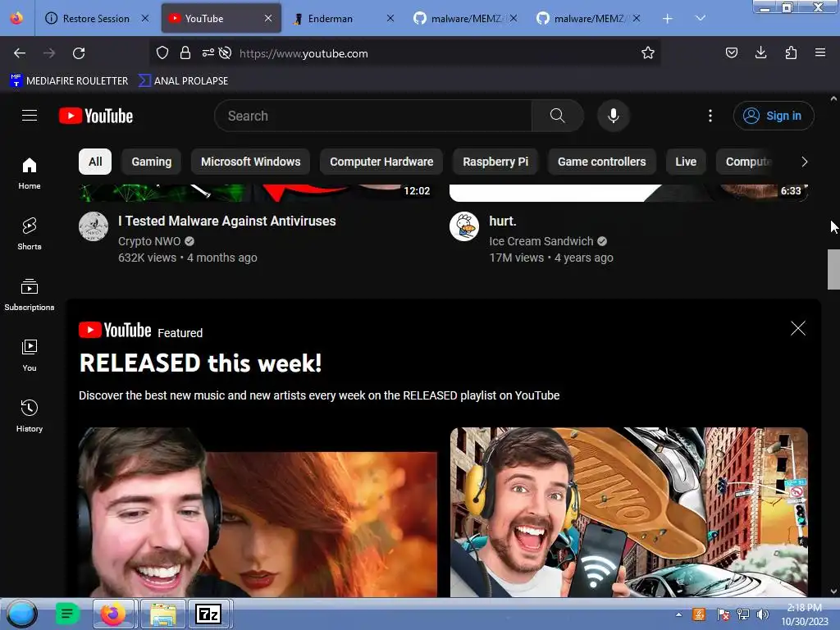Viewport: 840px width, 630px height.
Task: Open list all tabs dropdown
Action: [701, 18]
